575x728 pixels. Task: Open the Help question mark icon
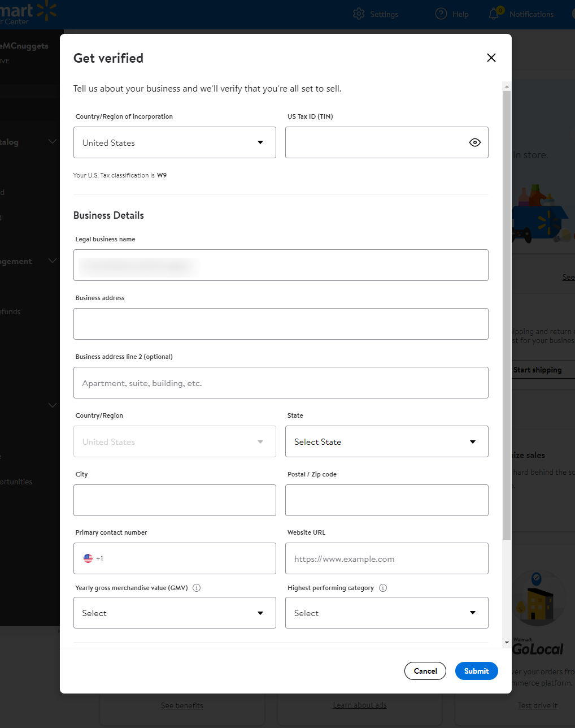(441, 14)
